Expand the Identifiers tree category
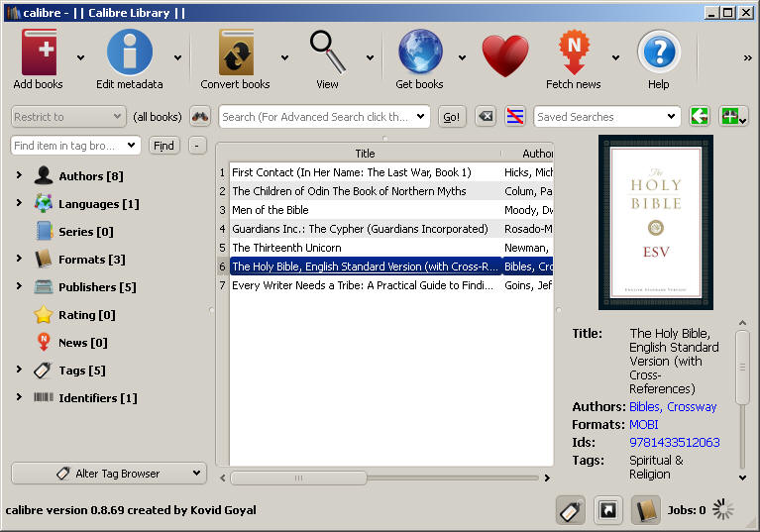Screen dimensions: 760x532 [19, 397]
